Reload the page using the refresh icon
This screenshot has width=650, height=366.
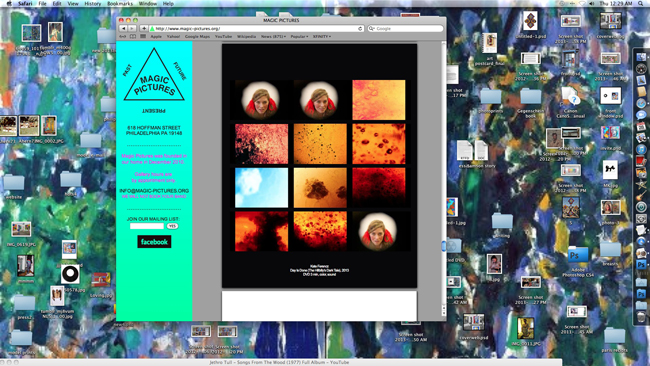(x=360, y=29)
